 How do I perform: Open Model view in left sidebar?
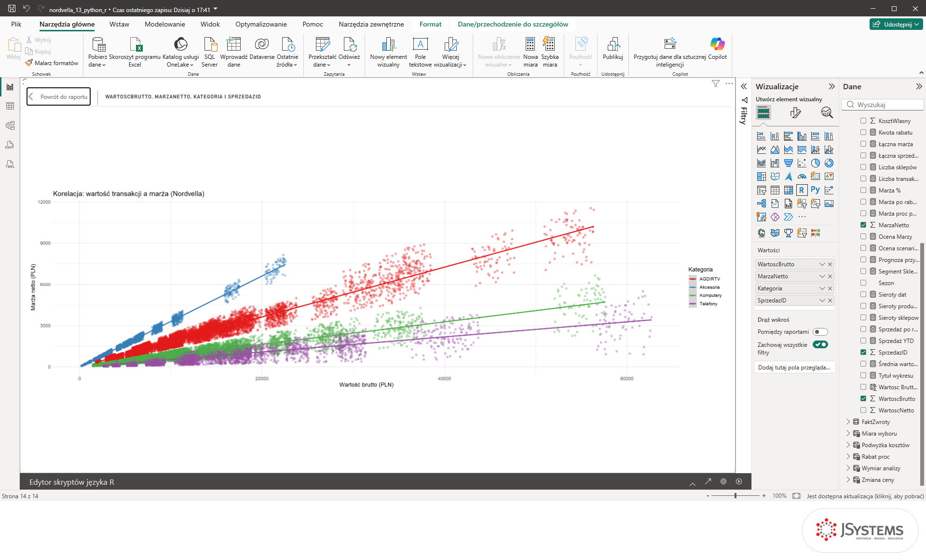click(x=10, y=125)
